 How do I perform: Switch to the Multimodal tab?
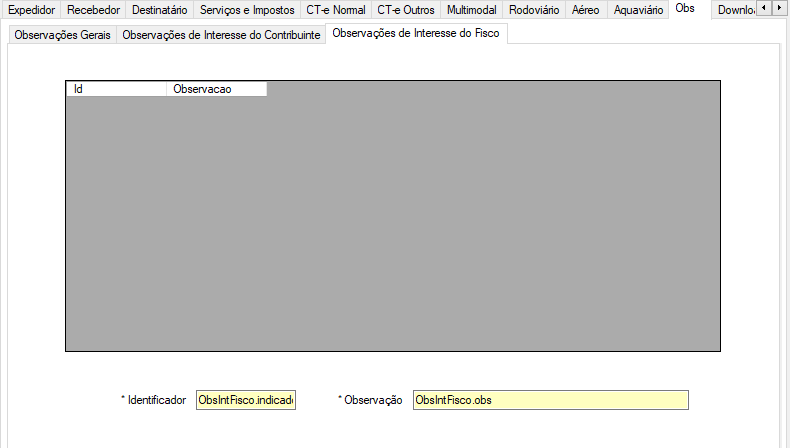pos(471,10)
